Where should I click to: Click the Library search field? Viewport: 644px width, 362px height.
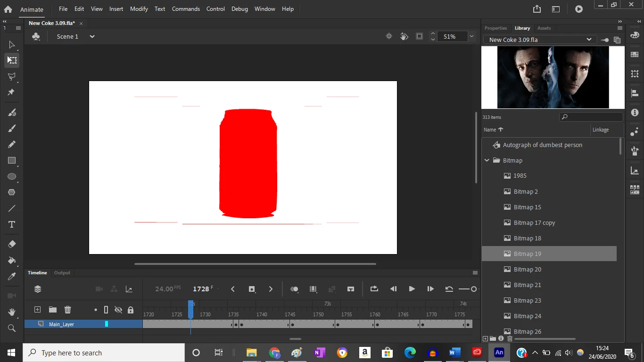click(x=594, y=117)
